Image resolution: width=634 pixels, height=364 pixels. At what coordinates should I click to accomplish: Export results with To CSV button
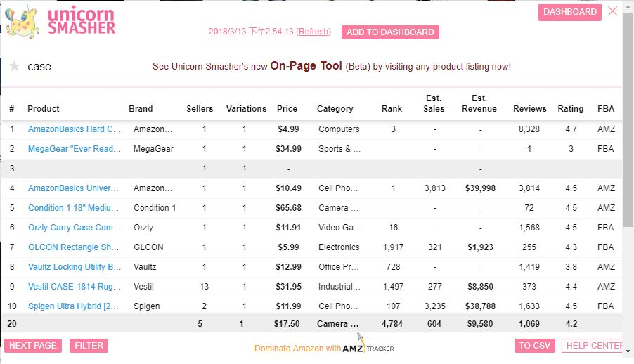pos(534,346)
